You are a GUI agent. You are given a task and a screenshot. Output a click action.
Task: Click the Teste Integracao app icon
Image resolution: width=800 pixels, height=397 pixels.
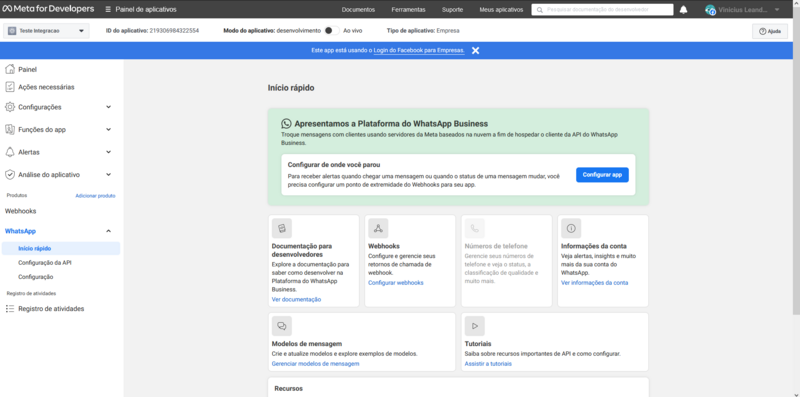[x=12, y=31]
